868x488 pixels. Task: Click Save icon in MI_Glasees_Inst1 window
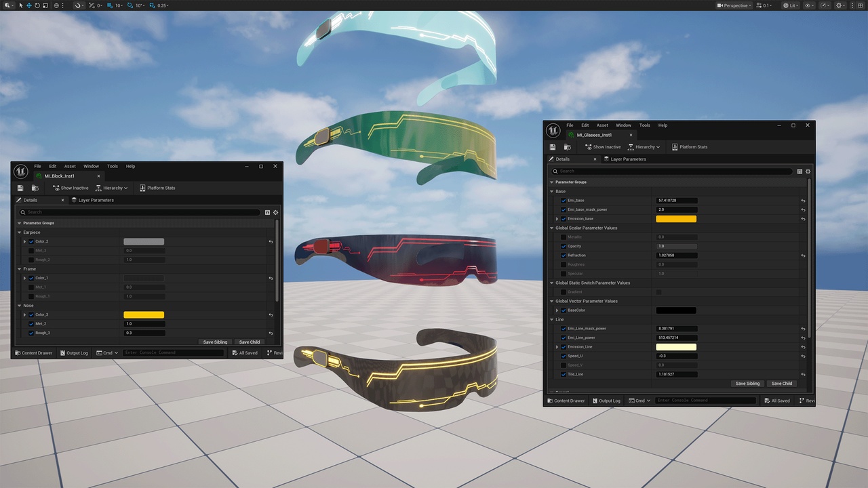coord(553,146)
